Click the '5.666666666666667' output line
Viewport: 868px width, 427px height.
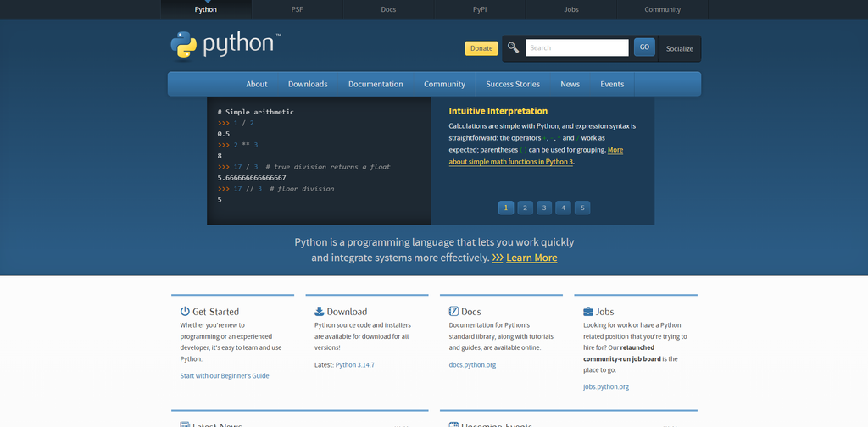pos(252,178)
